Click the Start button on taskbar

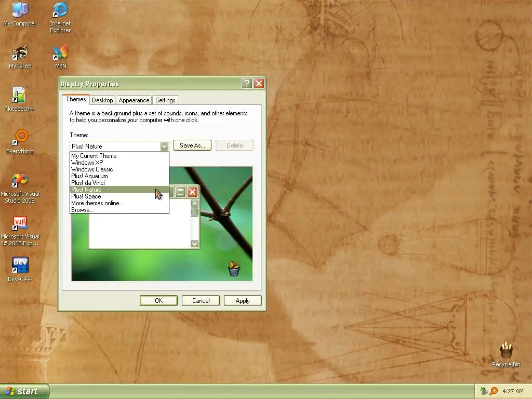(x=24, y=392)
